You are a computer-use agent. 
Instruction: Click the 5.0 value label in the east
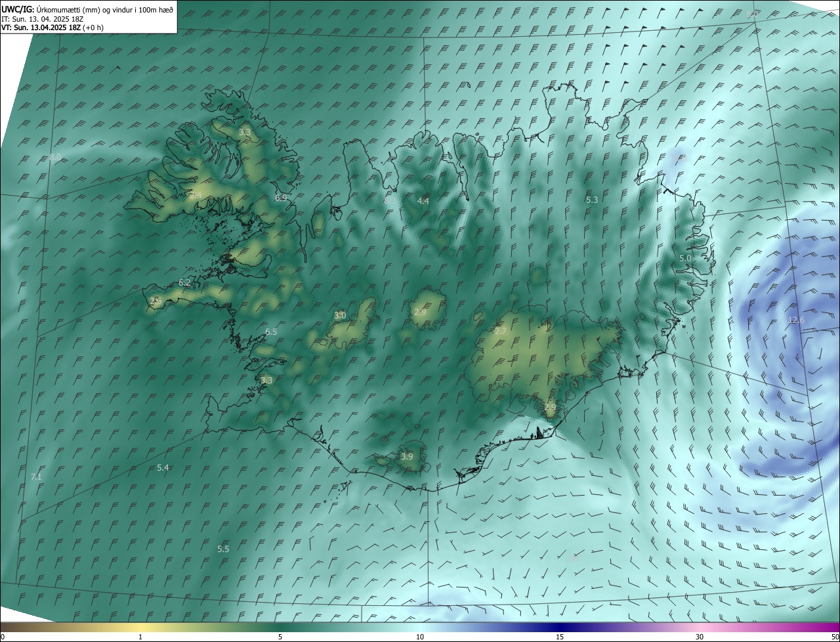click(x=685, y=259)
